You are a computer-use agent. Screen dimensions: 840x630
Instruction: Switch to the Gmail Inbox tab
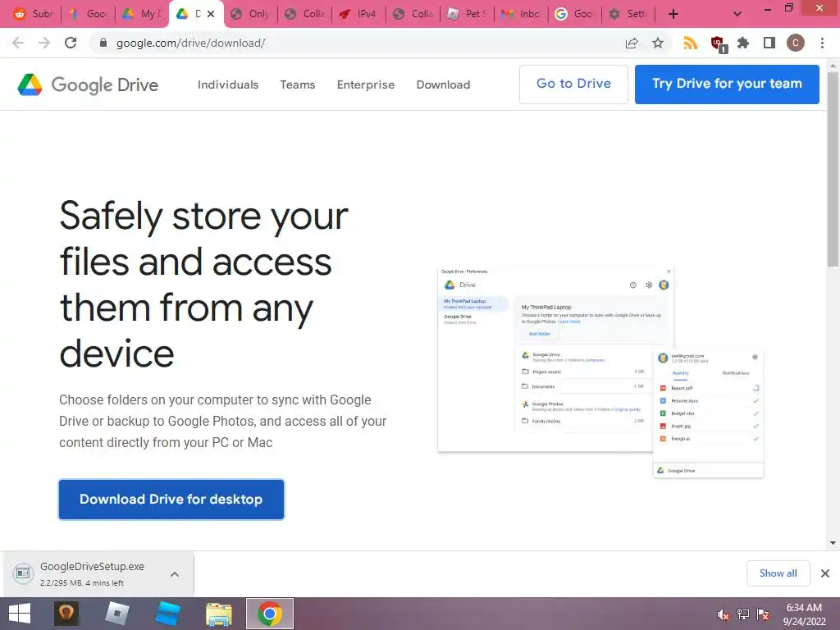(x=519, y=14)
